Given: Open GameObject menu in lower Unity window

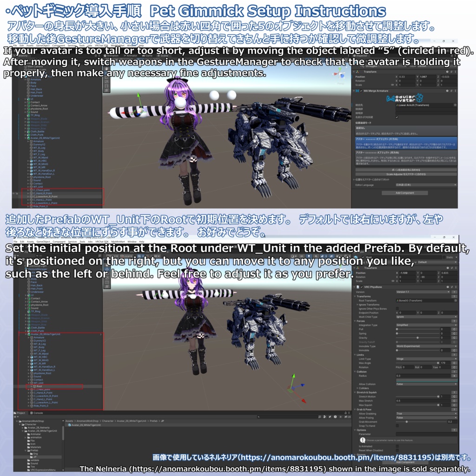Looking at the screenshot, I should 44,242.
